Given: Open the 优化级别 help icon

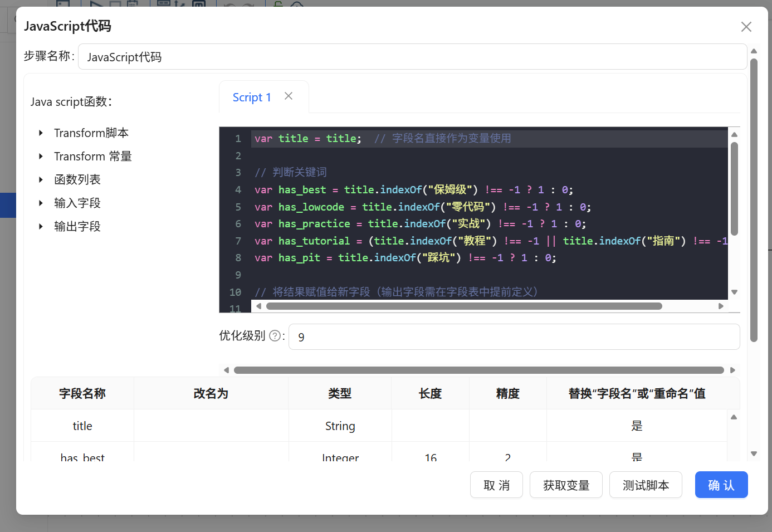Looking at the screenshot, I should coord(275,335).
